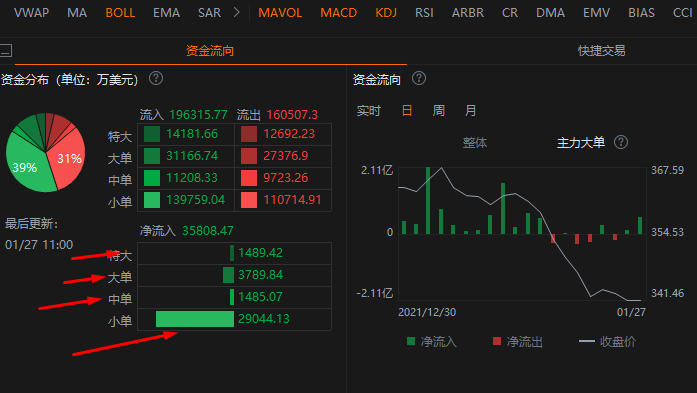This screenshot has width=697, height=393.
Task: Switch chart to 整体 view
Action: (475, 143)
